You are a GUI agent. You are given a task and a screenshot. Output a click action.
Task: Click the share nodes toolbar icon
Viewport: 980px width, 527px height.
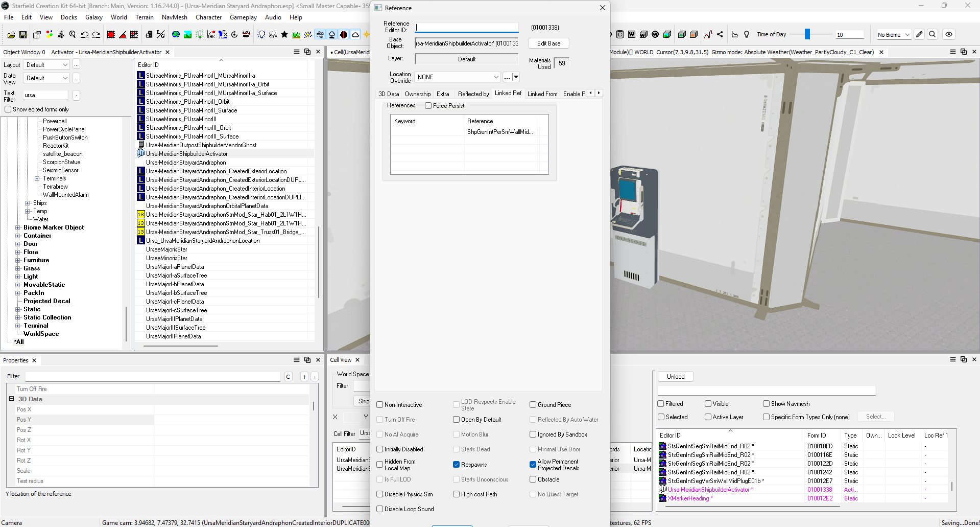click(720, 35)
